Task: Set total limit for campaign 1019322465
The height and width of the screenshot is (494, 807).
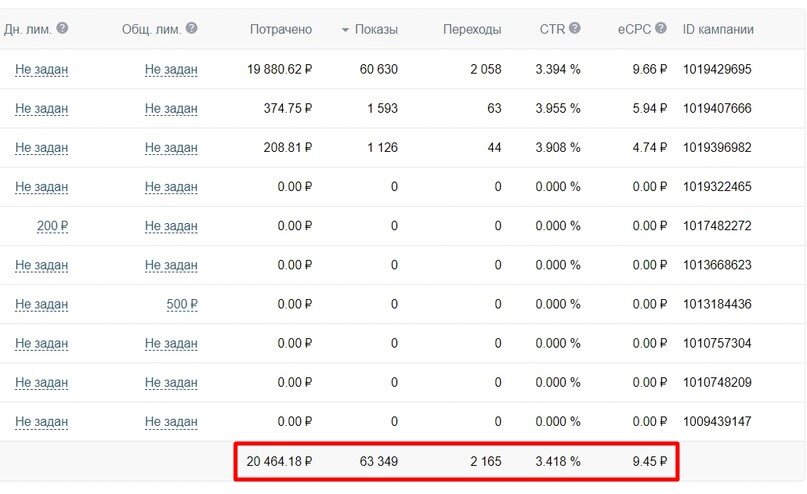Action: (171, 187)
